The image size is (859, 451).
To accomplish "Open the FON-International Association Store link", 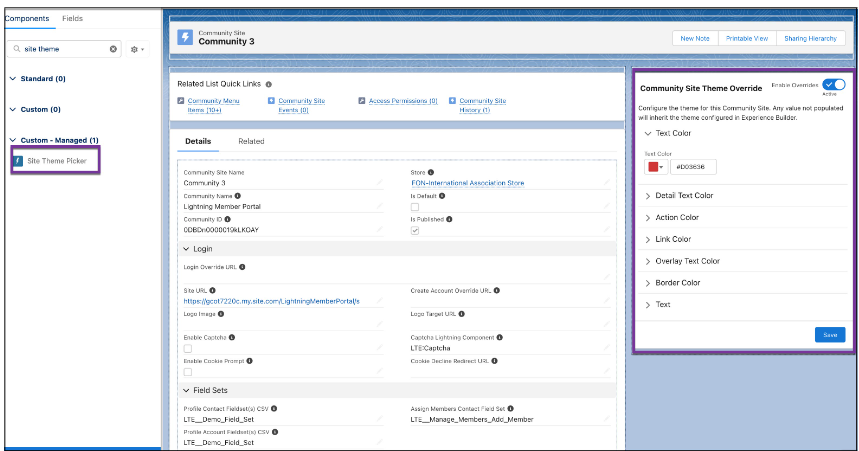I will 468,183.
